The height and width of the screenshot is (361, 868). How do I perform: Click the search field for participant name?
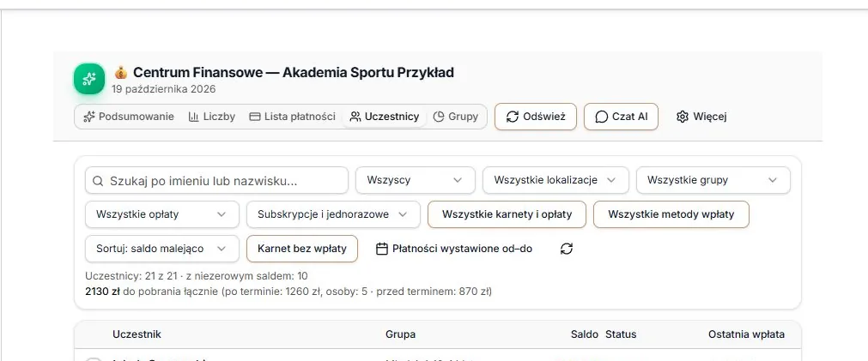216,181
